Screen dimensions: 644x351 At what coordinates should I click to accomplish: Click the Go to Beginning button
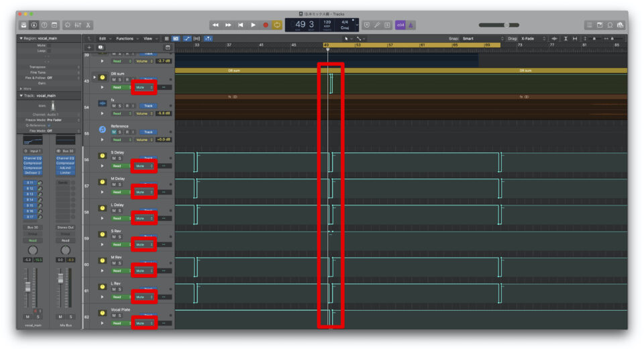click(x=241, y=25)
